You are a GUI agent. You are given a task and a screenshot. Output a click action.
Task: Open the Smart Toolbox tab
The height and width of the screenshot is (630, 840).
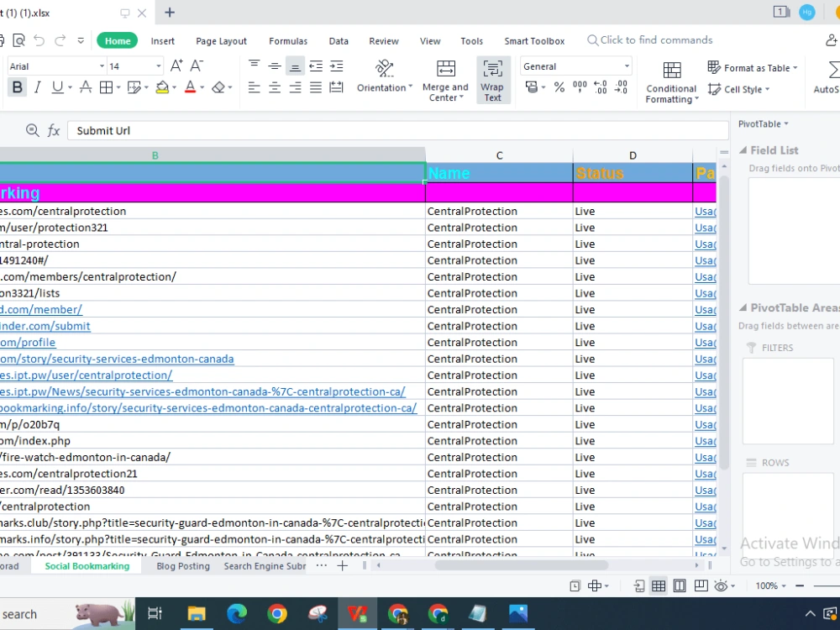[x=534, y=41]
